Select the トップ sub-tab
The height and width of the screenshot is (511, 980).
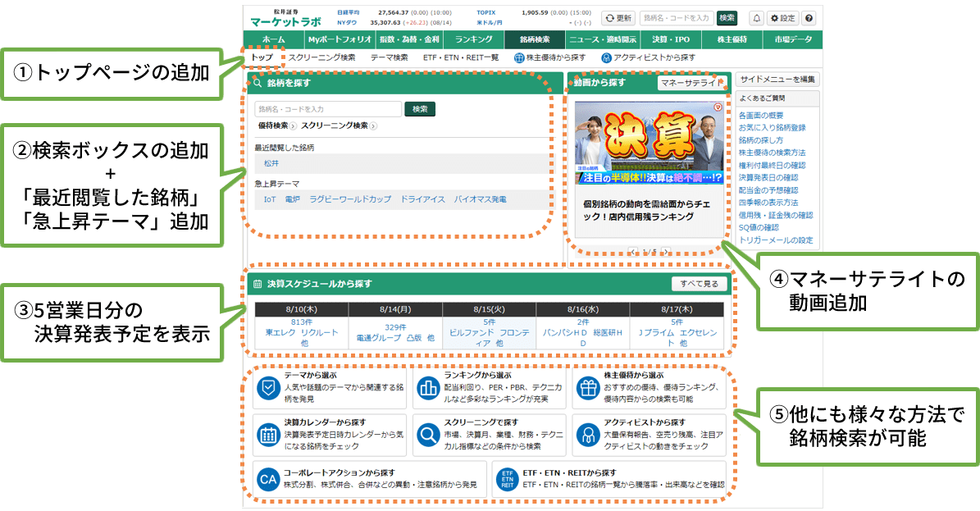(262, 57)
